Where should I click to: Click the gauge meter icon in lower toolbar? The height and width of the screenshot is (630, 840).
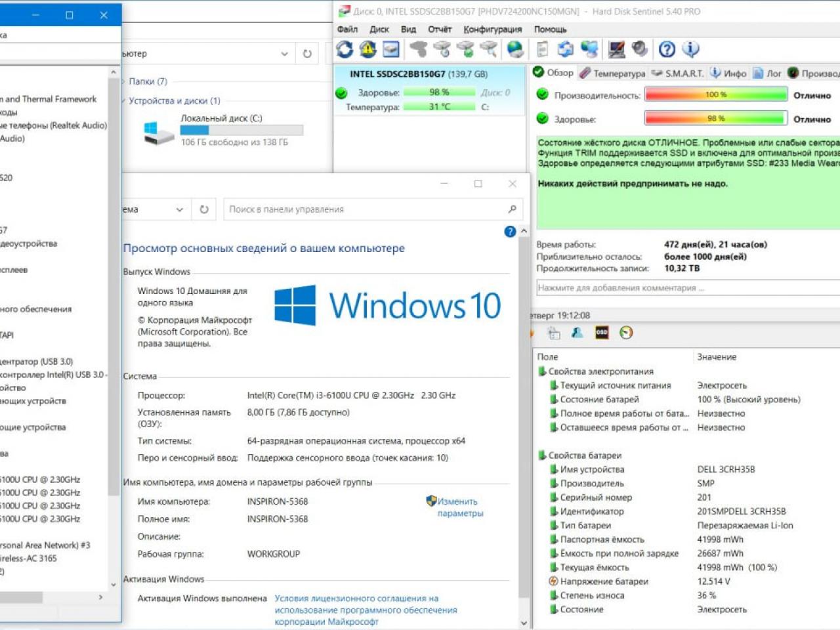[x=626, y=333]
